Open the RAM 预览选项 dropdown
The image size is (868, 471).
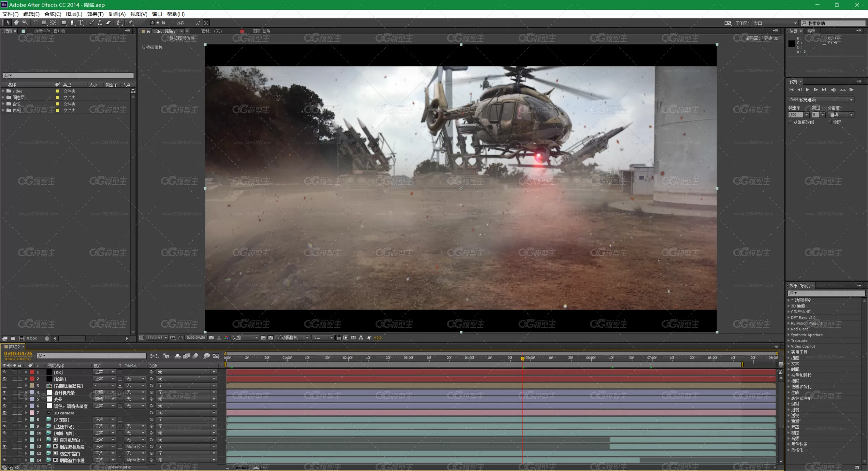coord(821,100)
